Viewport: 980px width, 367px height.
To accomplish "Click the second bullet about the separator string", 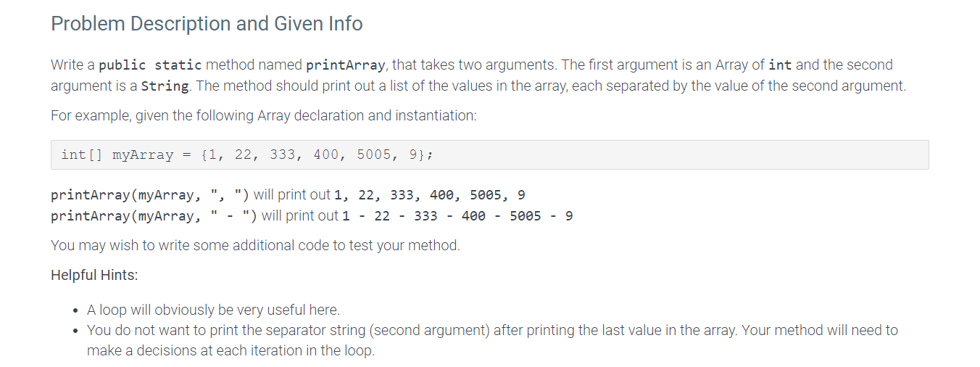I will [x=492, y=340].
